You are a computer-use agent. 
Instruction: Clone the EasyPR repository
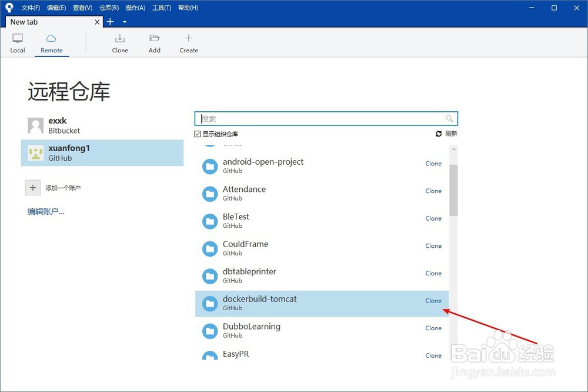433,355
